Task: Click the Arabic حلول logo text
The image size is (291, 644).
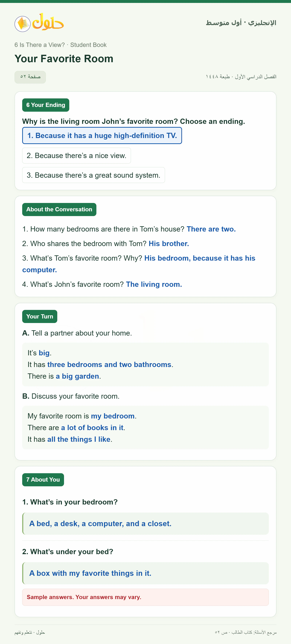Action: pyautogui.click(x=48, y=22)
